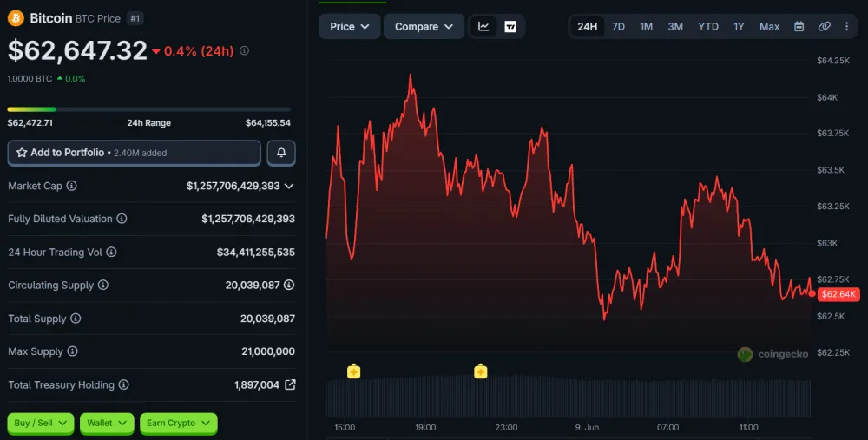Click the 21,000,000 Max Supply value
This screenshot has width=868, height=440.
click(x=268, y=351)
